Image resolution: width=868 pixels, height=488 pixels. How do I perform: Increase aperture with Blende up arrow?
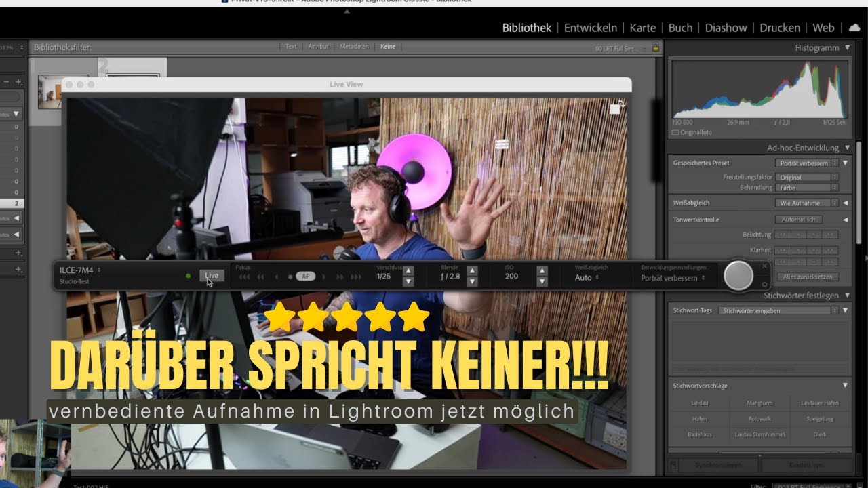coord(473,271)
